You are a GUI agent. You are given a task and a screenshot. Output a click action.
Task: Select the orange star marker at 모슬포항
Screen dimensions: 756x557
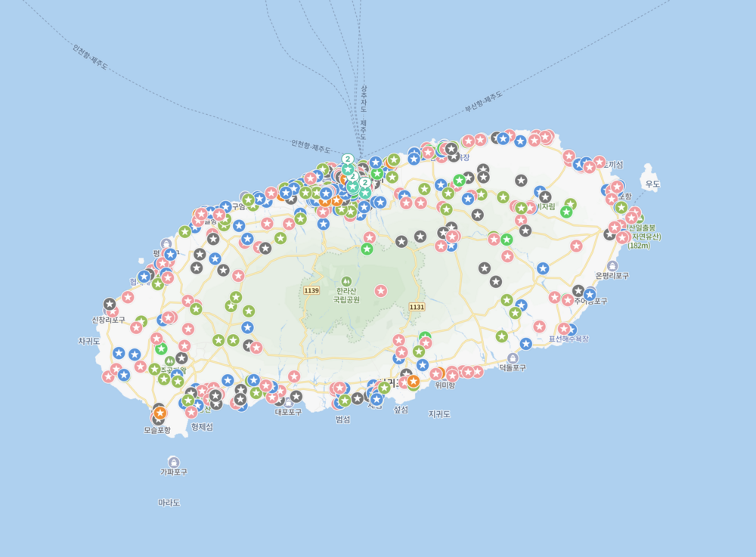click(x=160, y=413)
